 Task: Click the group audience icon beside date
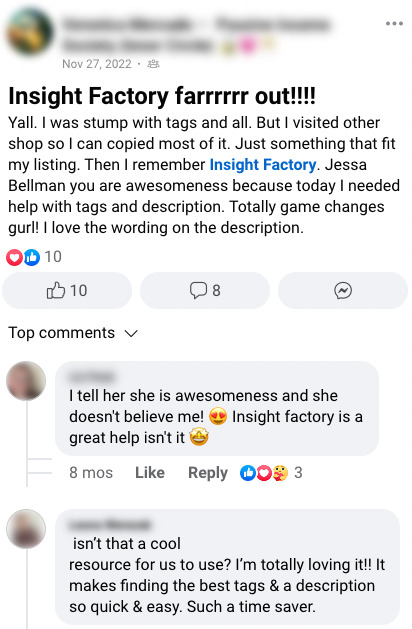coord(153,64)
